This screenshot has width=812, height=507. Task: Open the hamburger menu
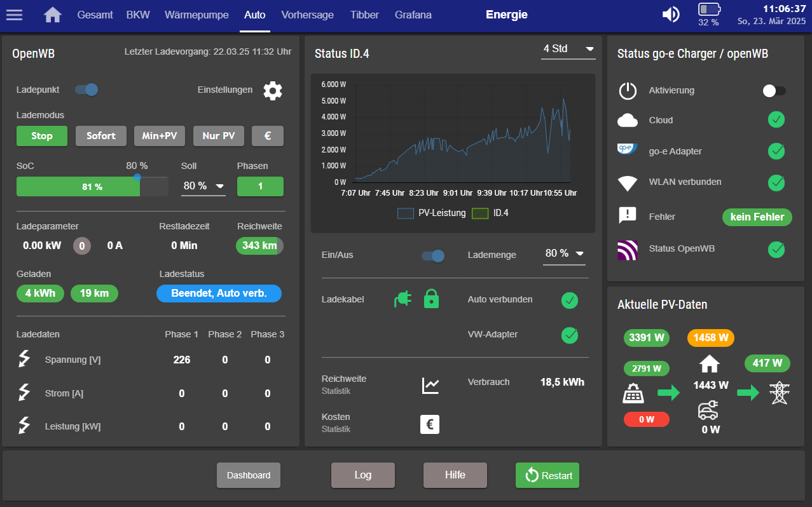point(14,15)
